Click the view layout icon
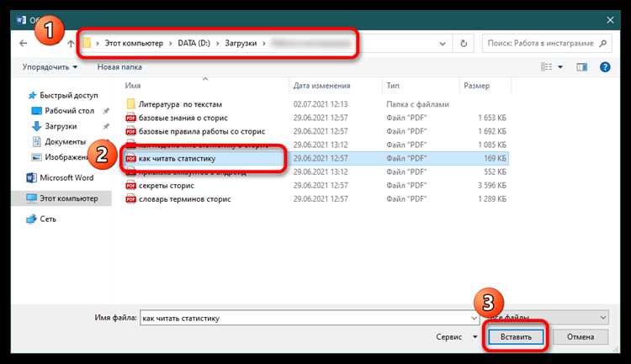631x364 pixels. [546, 67]
